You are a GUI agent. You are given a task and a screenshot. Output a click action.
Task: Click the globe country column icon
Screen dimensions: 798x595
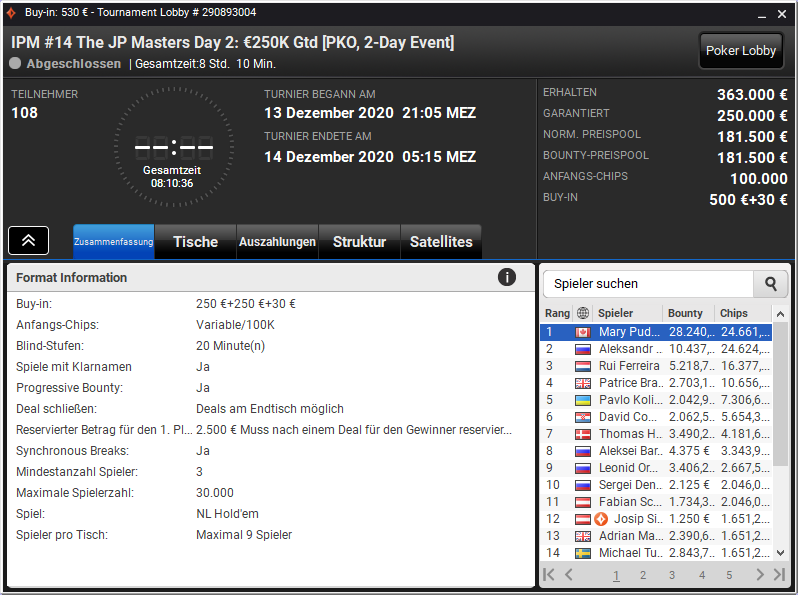(x=583, y=313)
